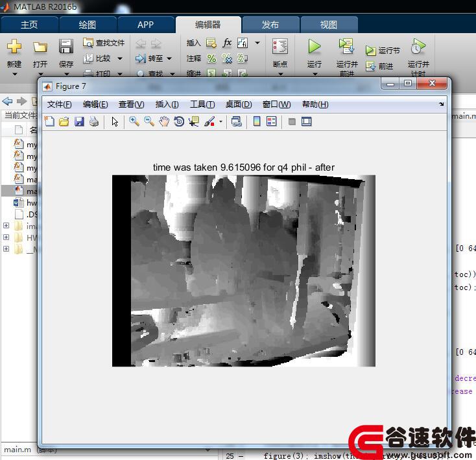This screenshot has width=476, height=460.
Task: Open a file with the 打开 icon
Action: pos(40,47)
